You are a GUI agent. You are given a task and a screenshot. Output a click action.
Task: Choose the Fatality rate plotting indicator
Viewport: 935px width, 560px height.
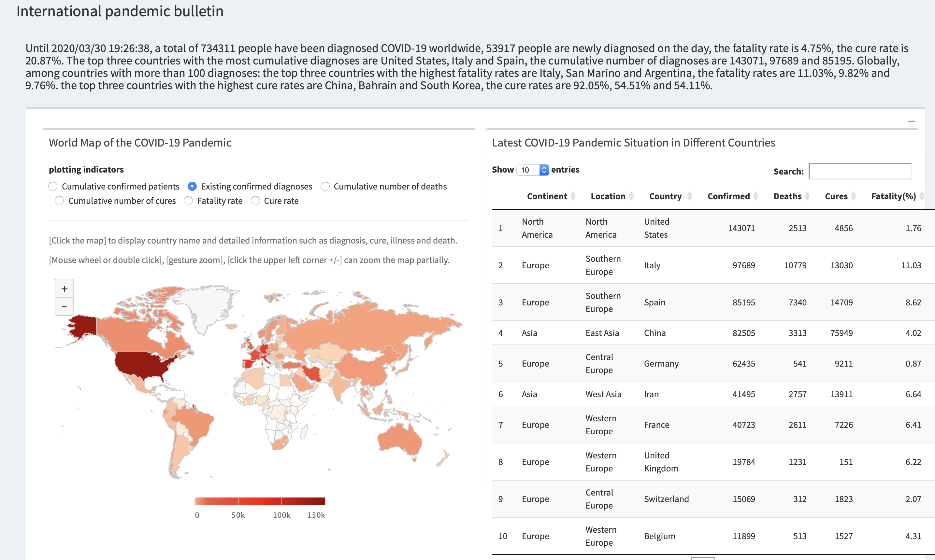188,201
